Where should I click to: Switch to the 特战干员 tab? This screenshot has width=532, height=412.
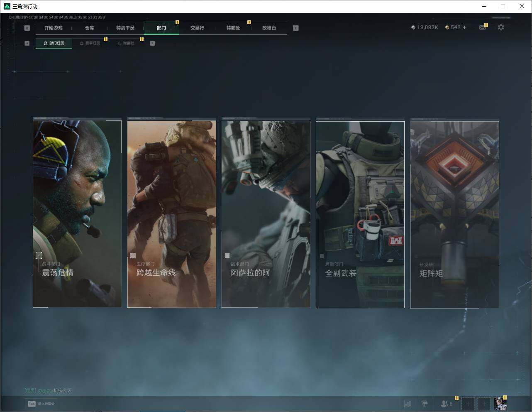[125, 28]
